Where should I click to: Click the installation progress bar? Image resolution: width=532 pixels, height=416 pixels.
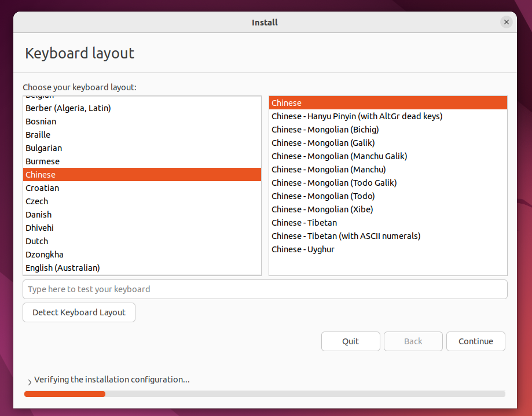tap(265, 393)
